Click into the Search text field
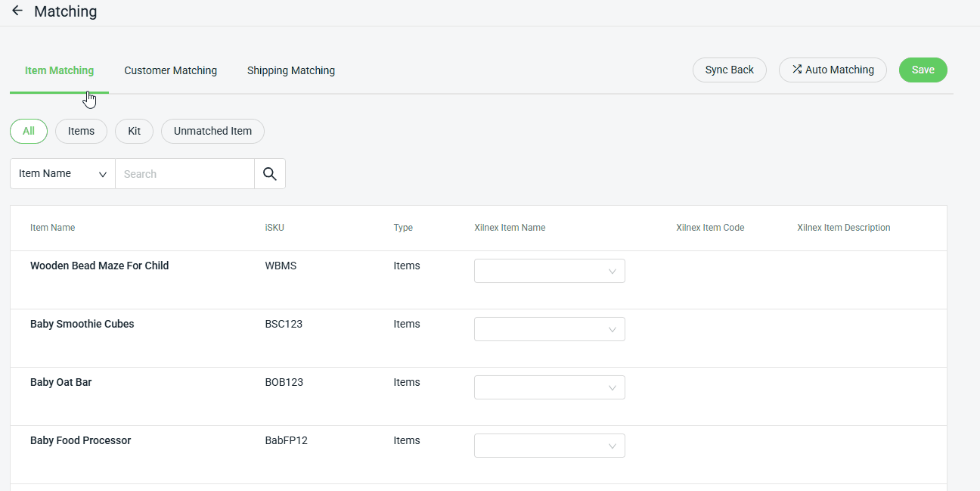The image size is (980, 491). click(185, 174)
